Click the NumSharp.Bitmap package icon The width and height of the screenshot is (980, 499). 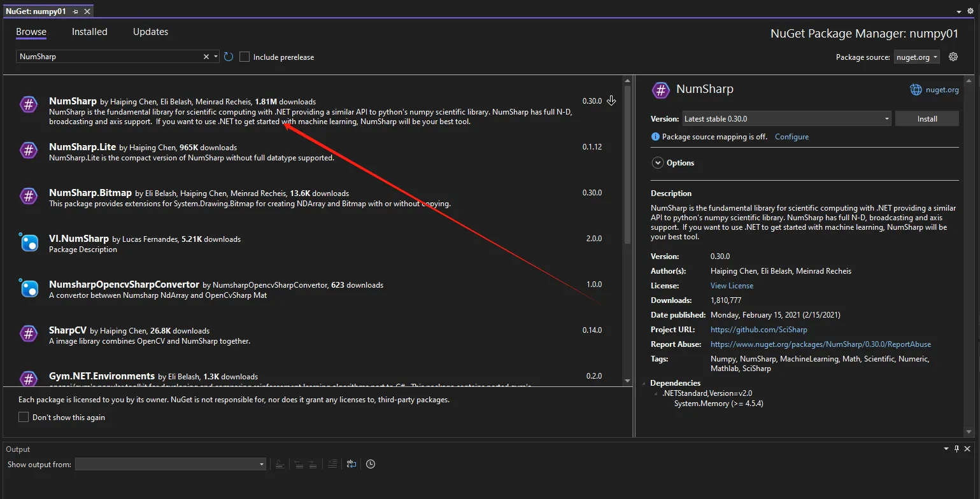click(29, 197)
